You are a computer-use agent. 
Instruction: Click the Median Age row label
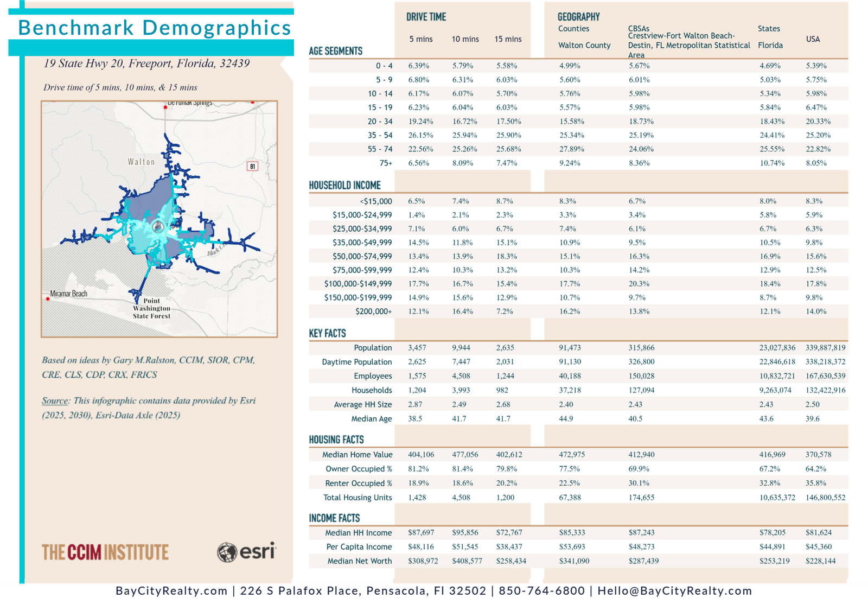pyautogui.click(x=372, y=419)
